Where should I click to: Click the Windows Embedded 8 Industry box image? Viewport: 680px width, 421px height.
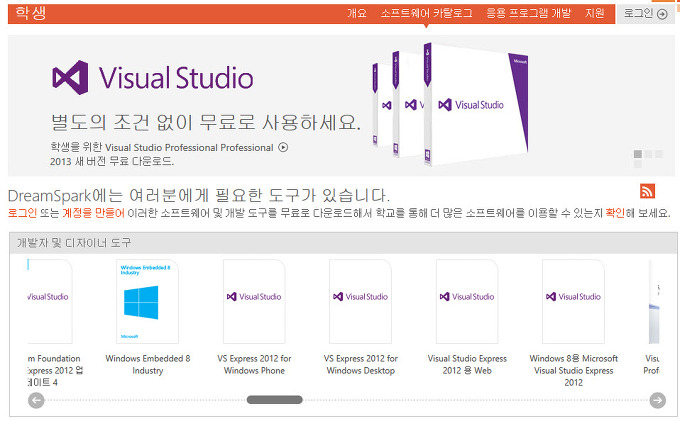pos(147,302)
